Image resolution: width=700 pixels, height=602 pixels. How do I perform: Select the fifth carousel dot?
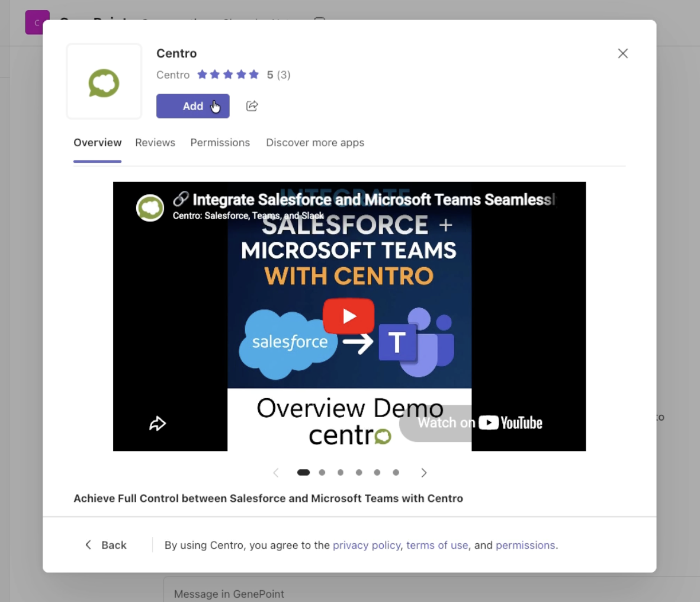point(377,472)
